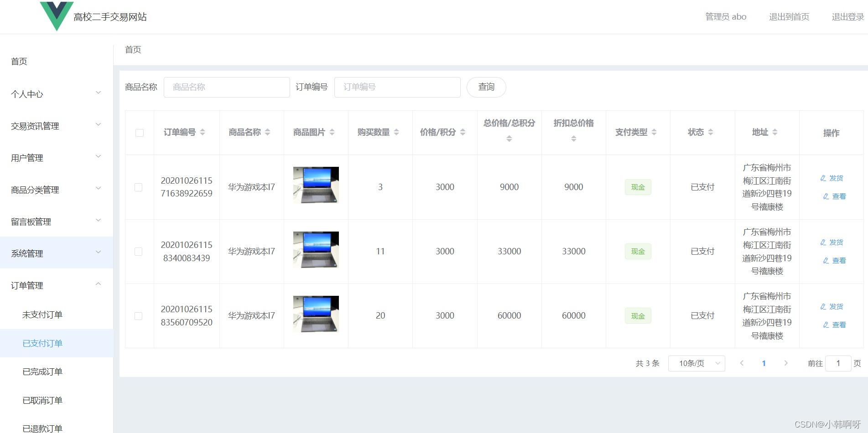868x433 pixels.
Task: Open 首页 in the sidebar
Action: [x=57, y=62]
